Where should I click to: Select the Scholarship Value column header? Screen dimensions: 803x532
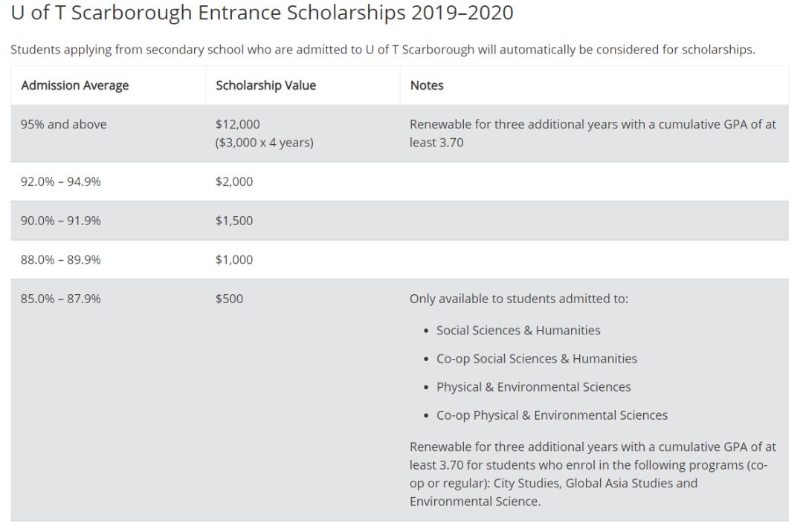(x=265, y=85)
